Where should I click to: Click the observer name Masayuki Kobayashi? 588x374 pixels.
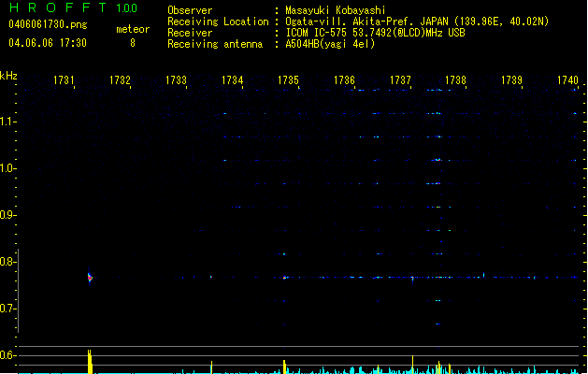[336, 10]
